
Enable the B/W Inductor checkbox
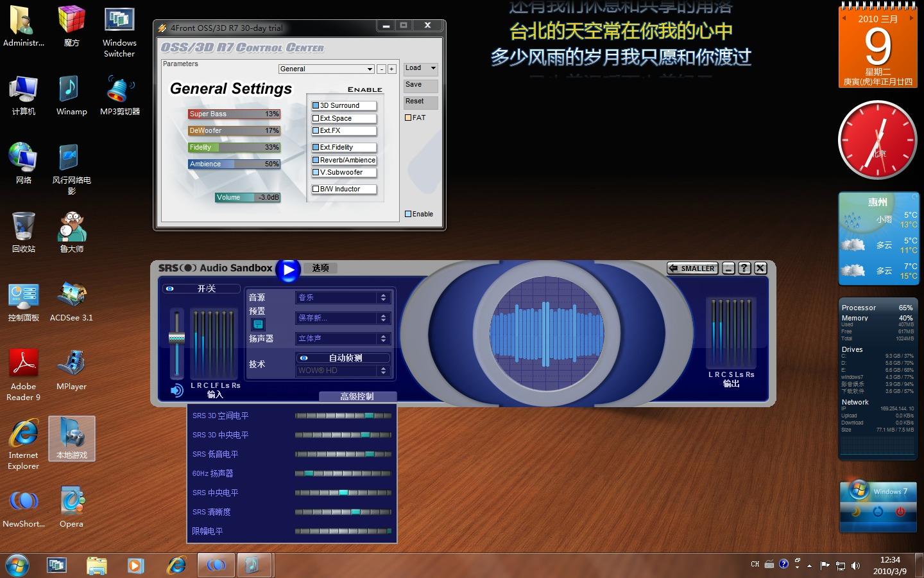pos(316,189)
